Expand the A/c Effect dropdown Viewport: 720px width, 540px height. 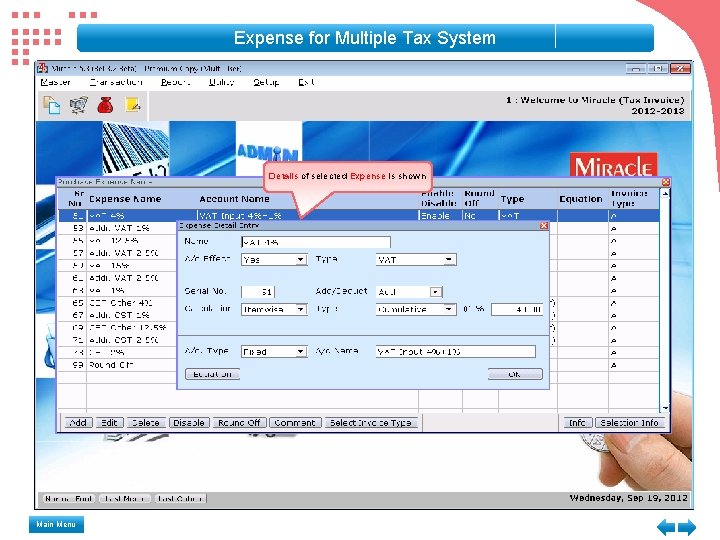tap(300, 260)
